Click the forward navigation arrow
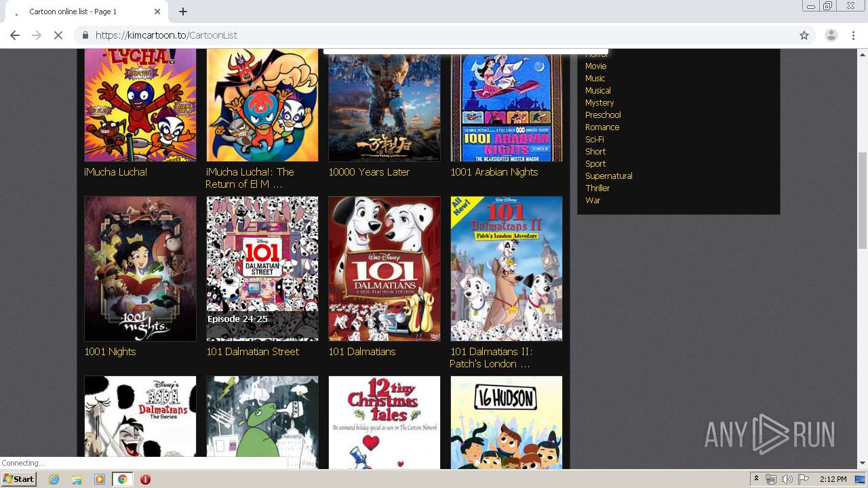 pyautogui.click(x=37, y=35)
